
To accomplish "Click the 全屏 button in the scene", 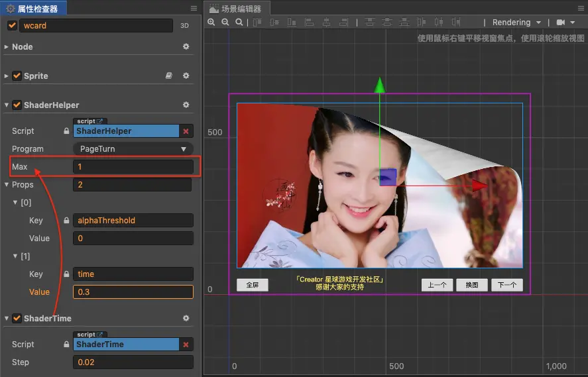I will 252,285.
